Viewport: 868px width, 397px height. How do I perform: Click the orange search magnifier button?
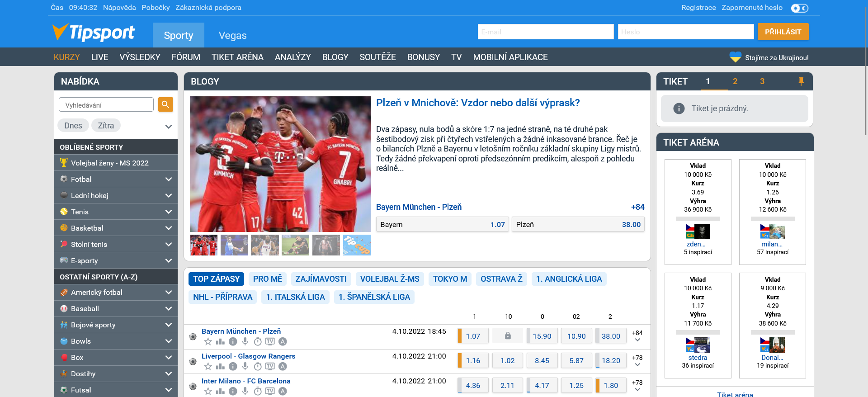pos(165,104)
